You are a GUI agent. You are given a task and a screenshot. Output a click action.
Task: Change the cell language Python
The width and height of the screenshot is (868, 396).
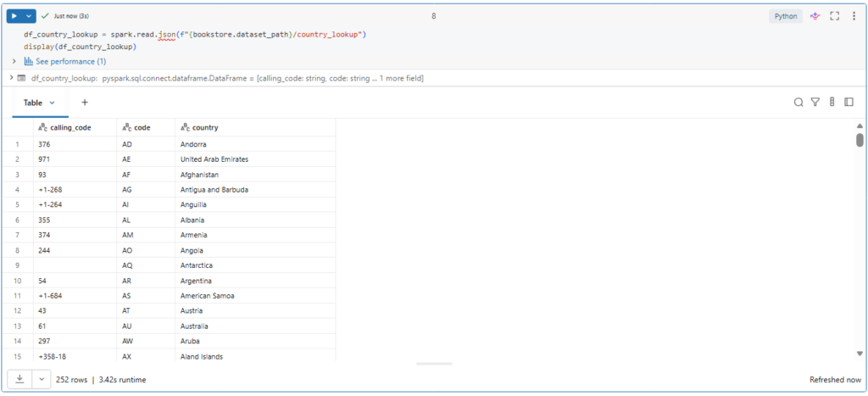coord(786,16)
